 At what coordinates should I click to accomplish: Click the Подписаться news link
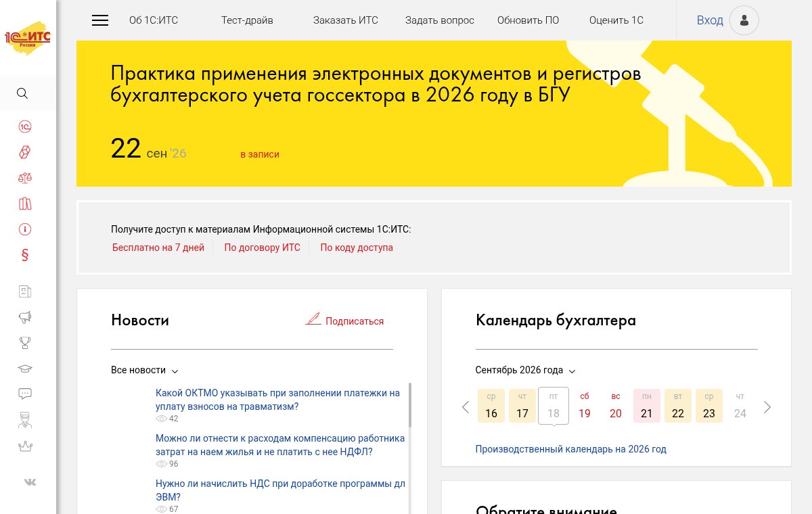tap(355, 321)
